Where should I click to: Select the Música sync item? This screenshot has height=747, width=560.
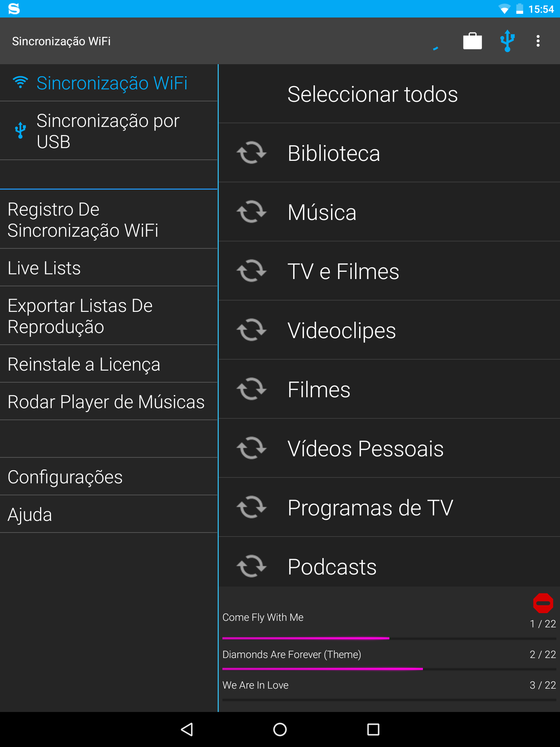(x=389, y=212)
